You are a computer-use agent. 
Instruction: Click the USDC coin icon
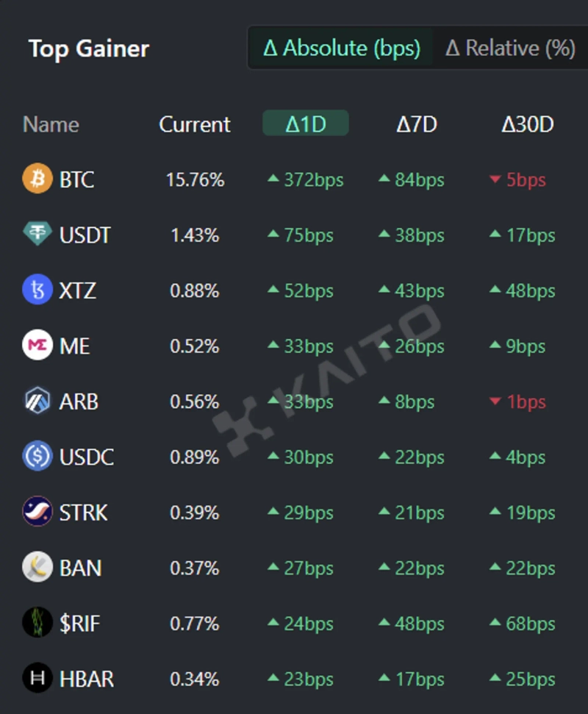pyautogui.click(x=37, y=457)
